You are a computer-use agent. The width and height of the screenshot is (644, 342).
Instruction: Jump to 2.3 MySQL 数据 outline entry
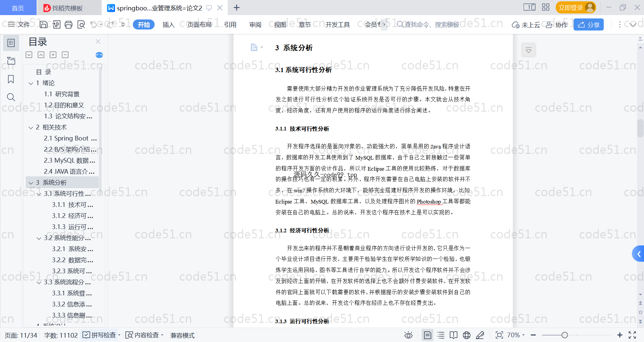[70, 161]
